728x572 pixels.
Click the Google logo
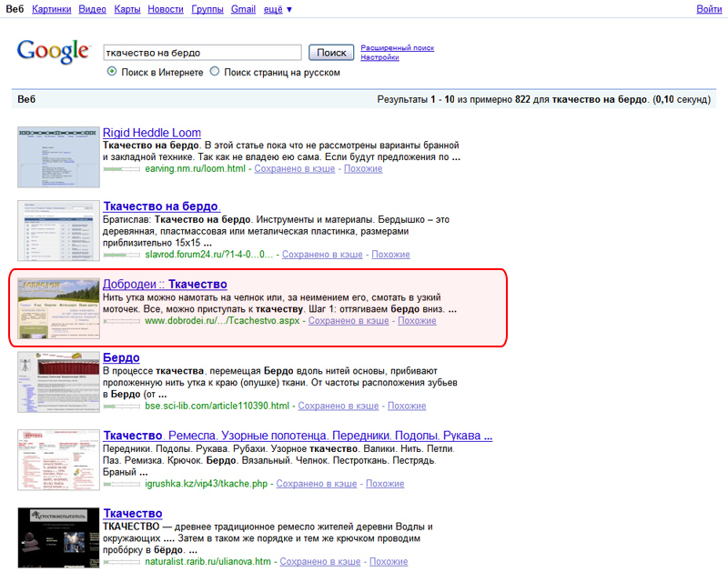[53, 54]
